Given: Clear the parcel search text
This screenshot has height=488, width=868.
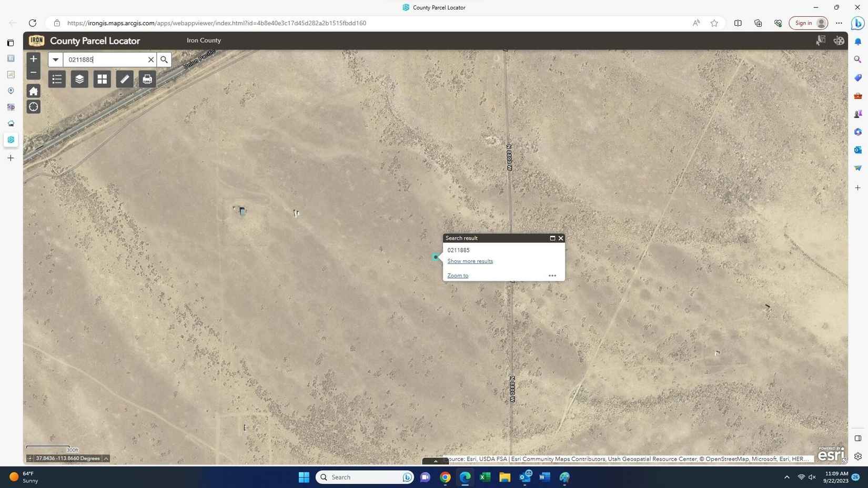Looking at the screenshot, I should click(x=150, y=60).
